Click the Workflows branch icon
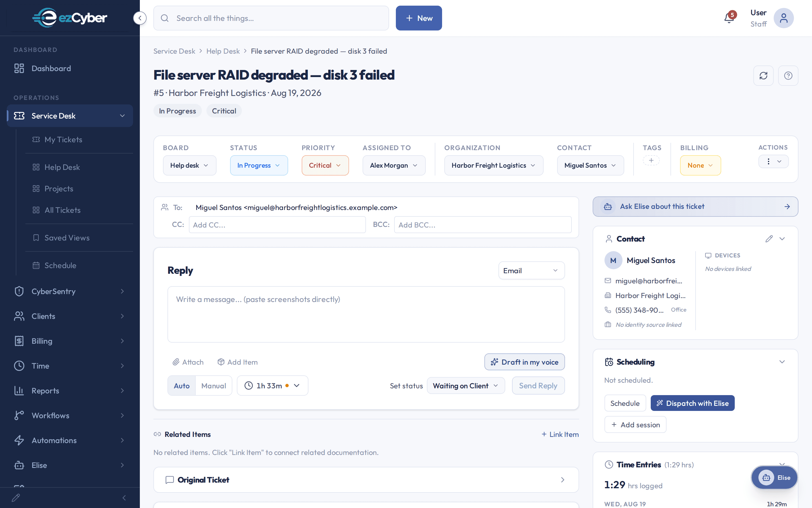812x508 pixels. coord(19,416)
